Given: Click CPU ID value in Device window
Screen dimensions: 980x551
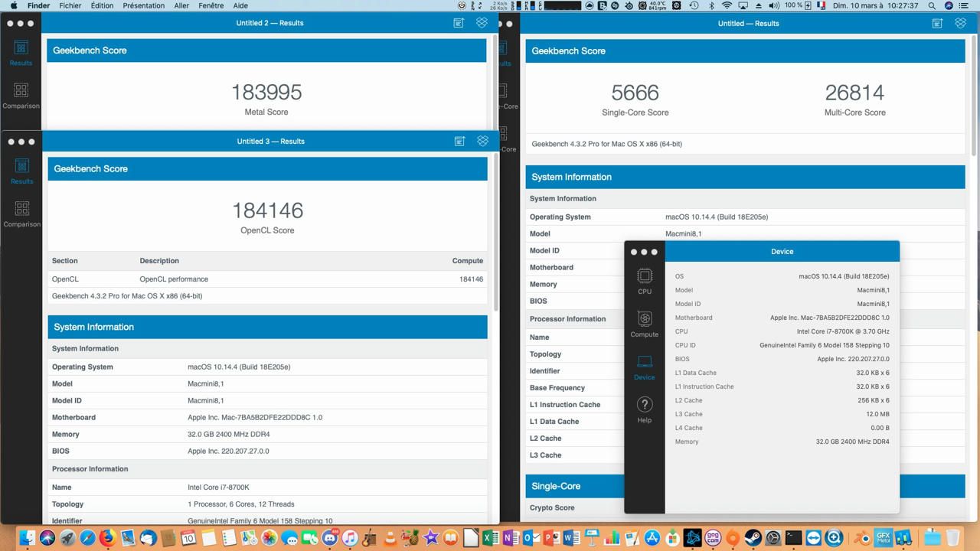Looking at the screenshot, I should tap(824, 345).
